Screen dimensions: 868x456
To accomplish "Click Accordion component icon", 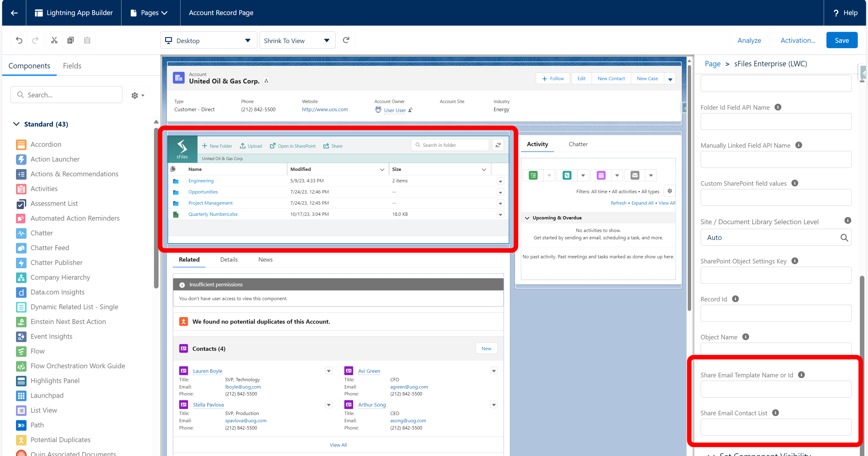I will tap(21, 145).
